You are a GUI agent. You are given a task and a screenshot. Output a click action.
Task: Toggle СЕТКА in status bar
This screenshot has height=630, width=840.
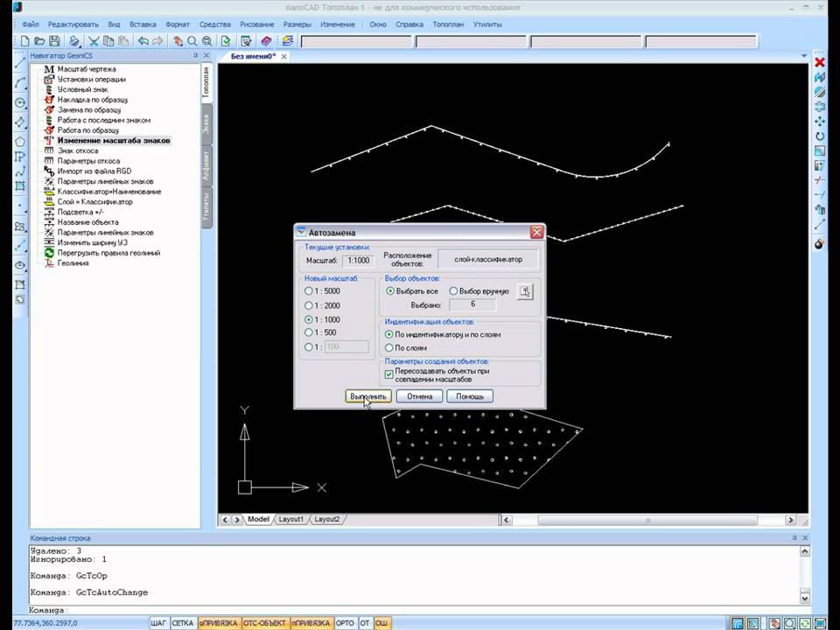coord(183,623)
